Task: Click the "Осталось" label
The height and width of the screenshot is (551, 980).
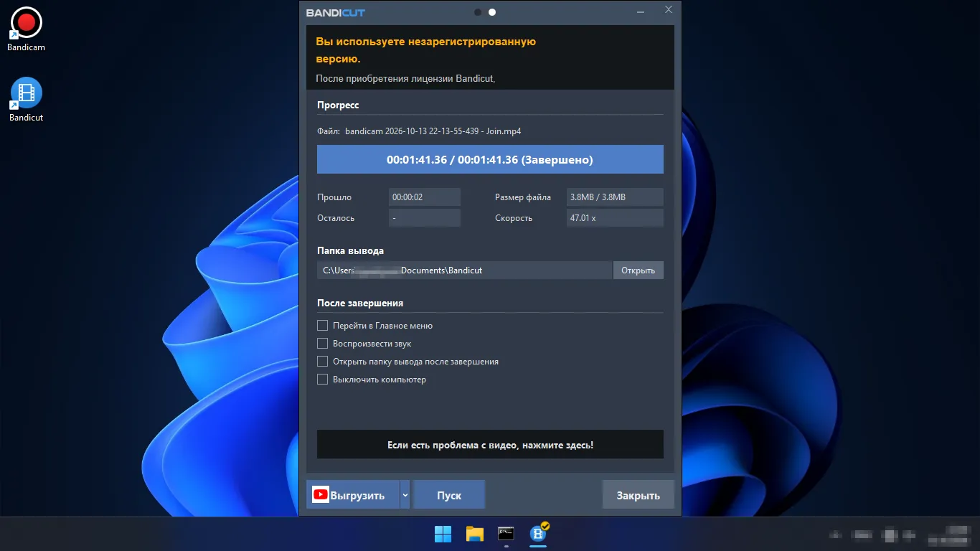Action: click(x=336, y=217)
